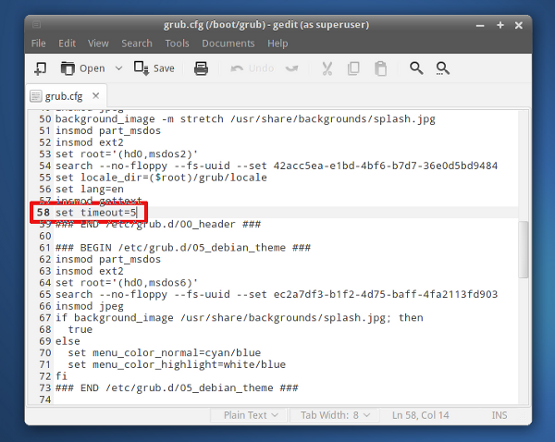Image resolution: width=555 pixels, height=442 pixels.
Task: Open the Tab Width dropdown
Action: click(x=335, y=415)
